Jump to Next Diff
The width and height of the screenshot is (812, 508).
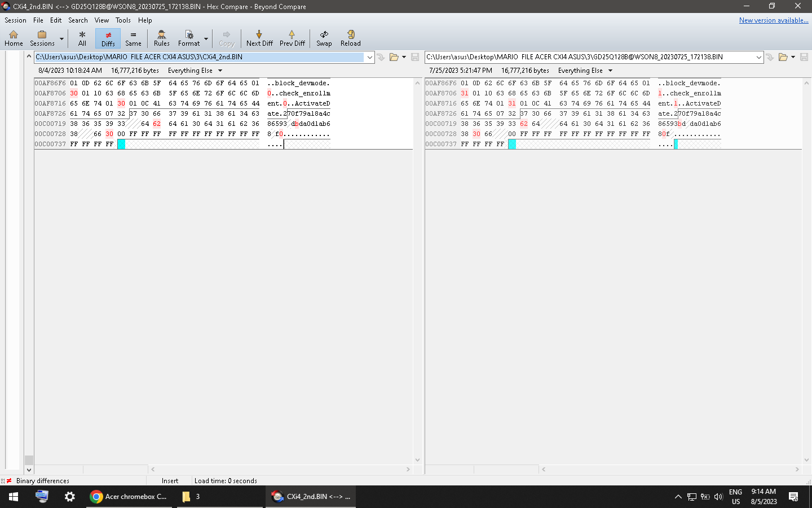259,38
